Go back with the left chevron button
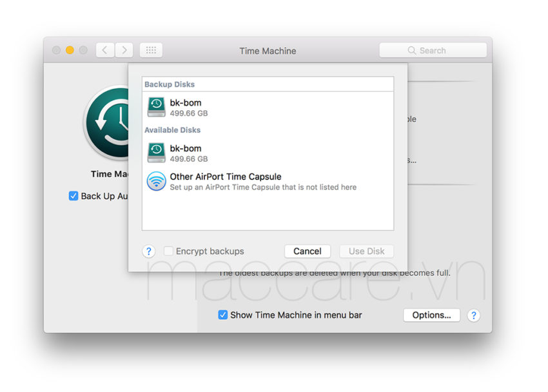 click(x=105, y=50)
